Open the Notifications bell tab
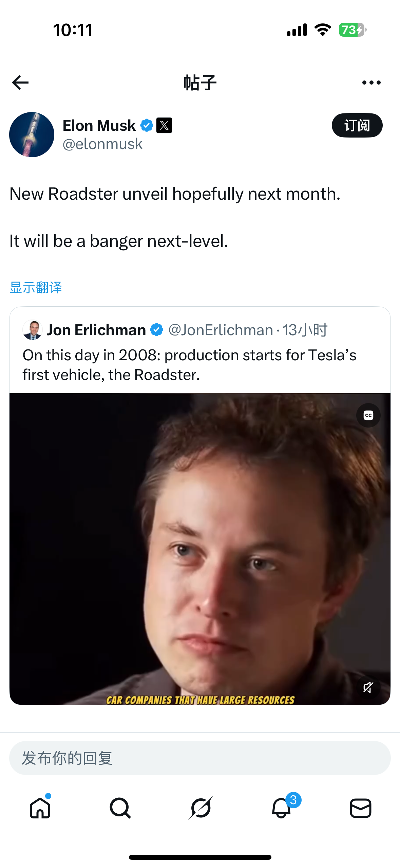Image resolution: width=400 pixels, height=868 pixels. click(x=281, y=808)
